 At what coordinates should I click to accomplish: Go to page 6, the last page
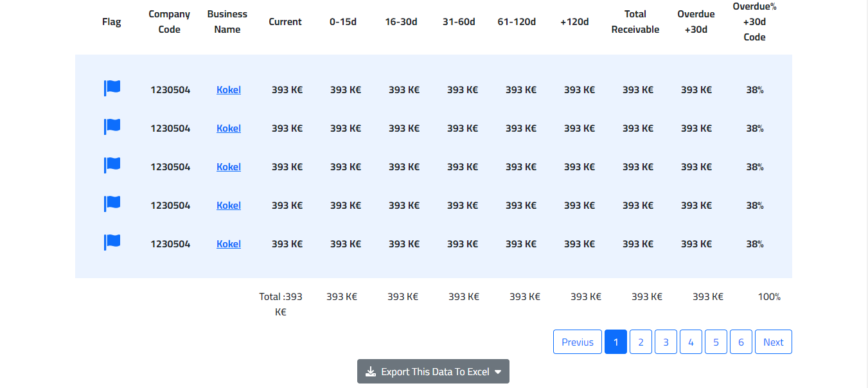(x=741, y=342)
